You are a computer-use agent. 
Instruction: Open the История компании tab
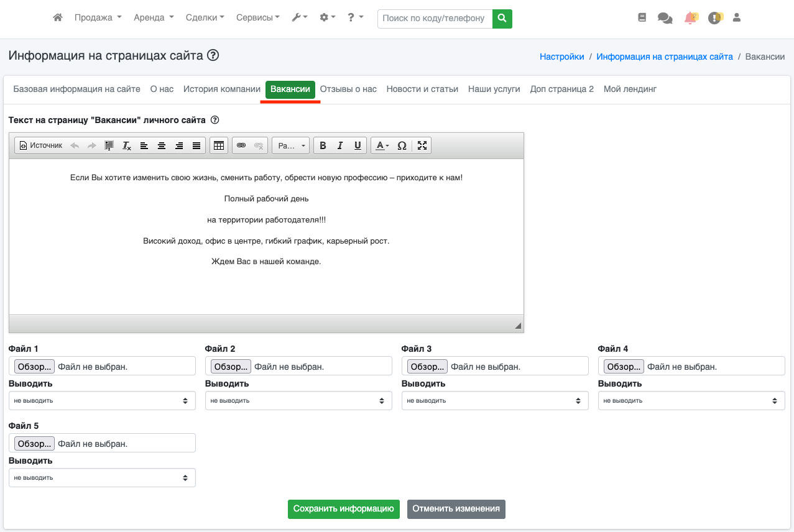point(221,89)
